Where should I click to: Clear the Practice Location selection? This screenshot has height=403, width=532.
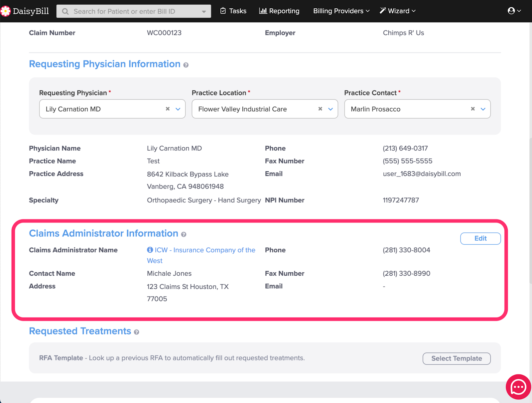(x=320, y=109)
